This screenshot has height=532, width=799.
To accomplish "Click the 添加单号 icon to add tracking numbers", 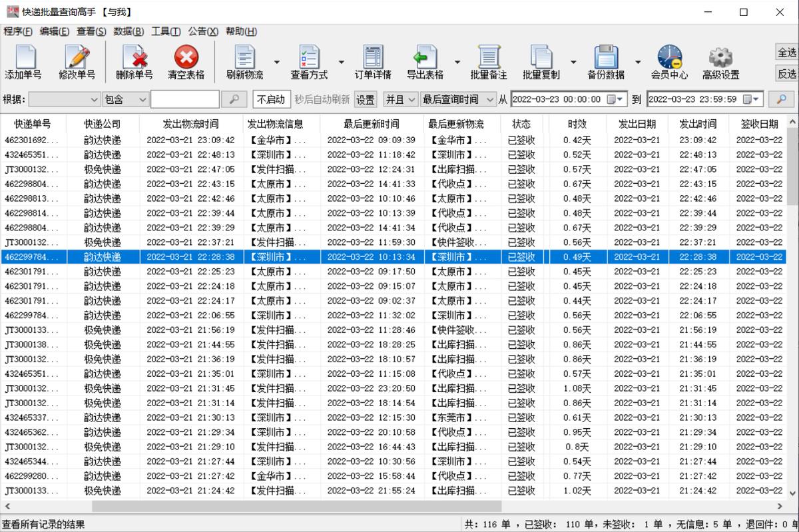I will tap(23, 62).
